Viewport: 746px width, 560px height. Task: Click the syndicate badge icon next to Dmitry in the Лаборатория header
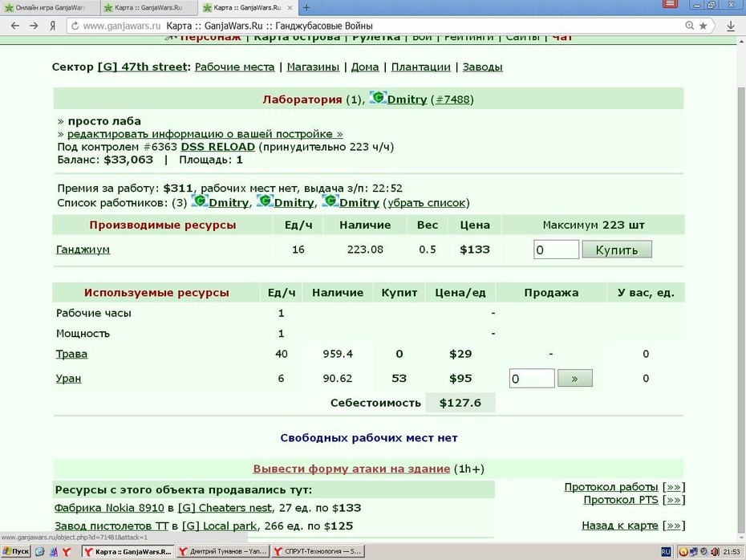[378, 98]
